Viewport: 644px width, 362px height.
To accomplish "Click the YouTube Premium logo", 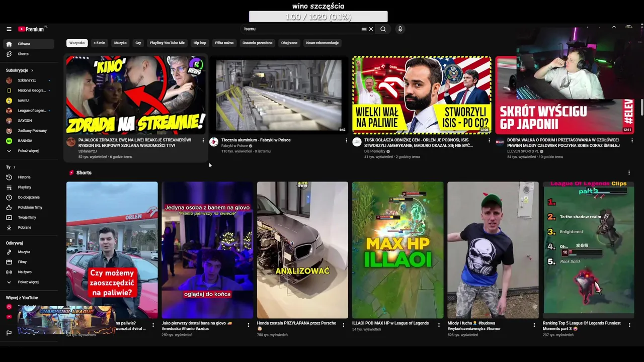I will tap(32, 29).
